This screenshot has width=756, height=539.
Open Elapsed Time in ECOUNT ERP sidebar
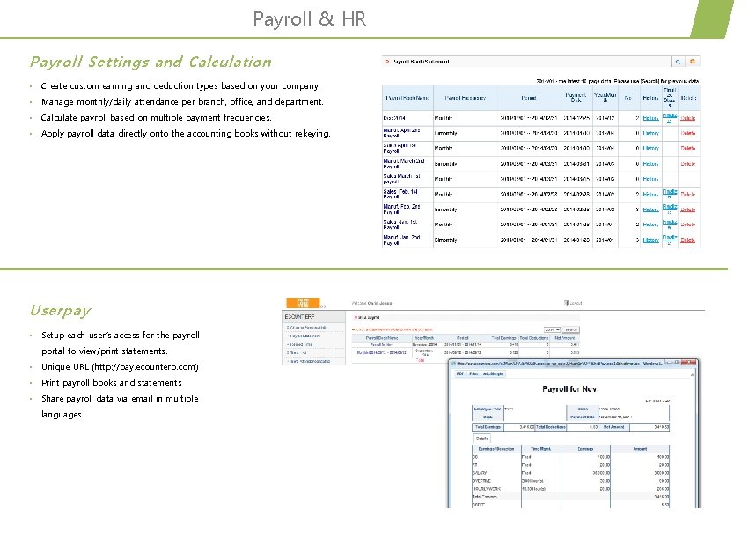click(299, 344)
